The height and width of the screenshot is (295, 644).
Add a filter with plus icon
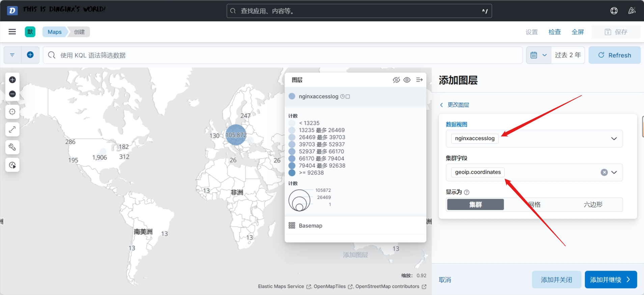click(x=30, y=55)
